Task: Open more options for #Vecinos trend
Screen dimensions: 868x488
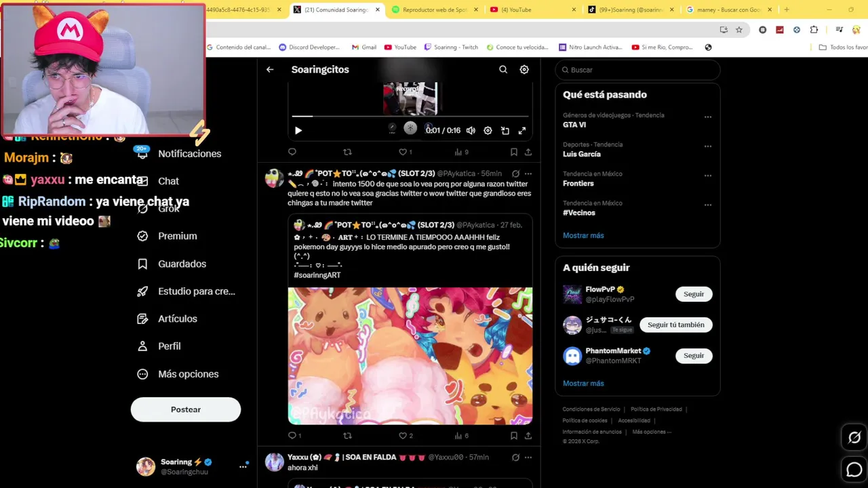Action: [x=708, y=204]
